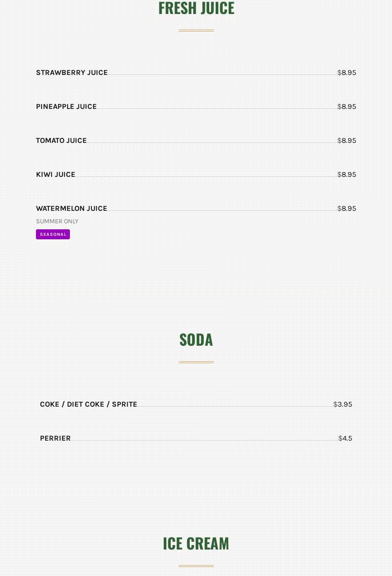Choose the Perrier menu item
Viewport: 392px width, 576px height.
(55, 438)
